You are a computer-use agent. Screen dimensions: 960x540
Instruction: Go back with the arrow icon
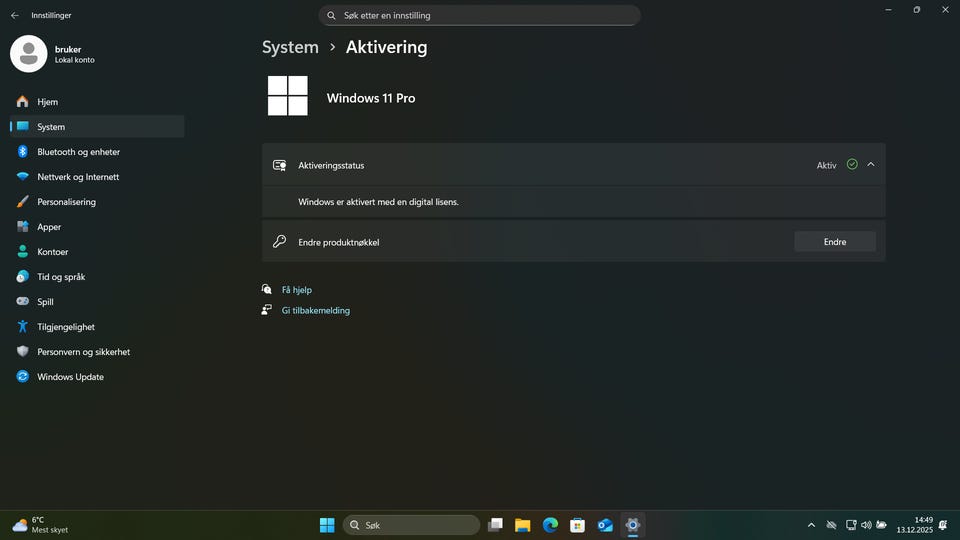pyautogui.click(x=15, y=15)
